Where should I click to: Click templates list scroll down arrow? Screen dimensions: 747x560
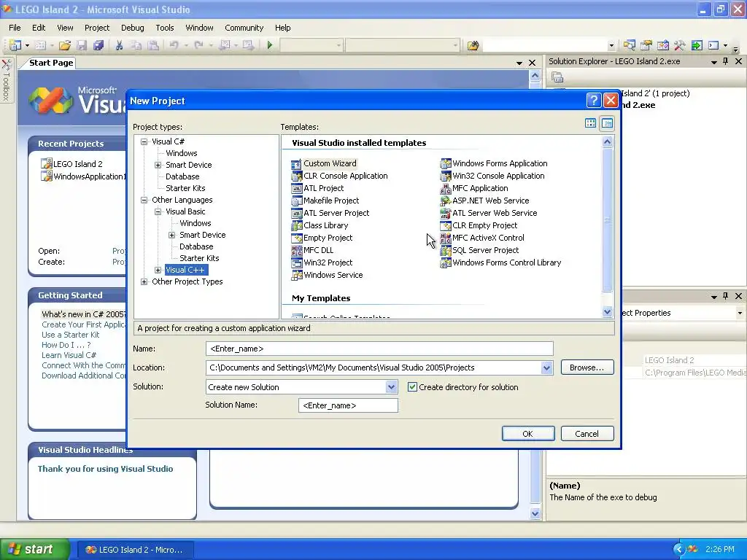pyautogui.click(x=607, y=312)
